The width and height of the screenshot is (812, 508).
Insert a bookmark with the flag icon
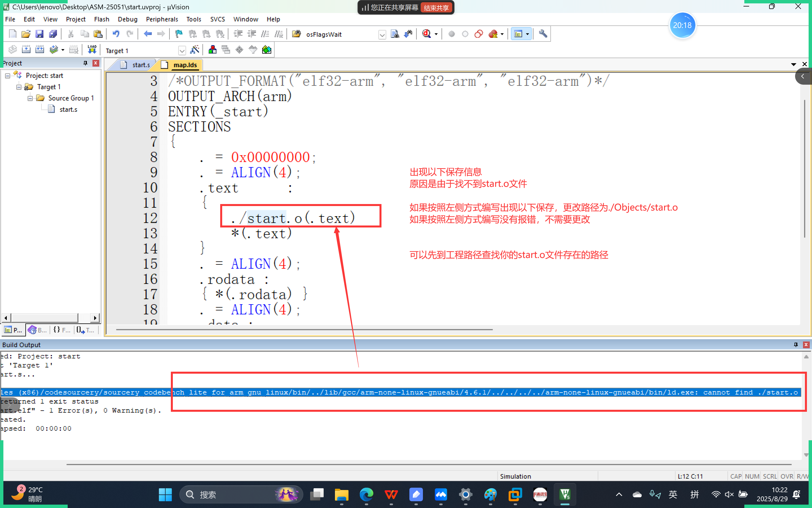pyautogui.click(x=179, y=34)
